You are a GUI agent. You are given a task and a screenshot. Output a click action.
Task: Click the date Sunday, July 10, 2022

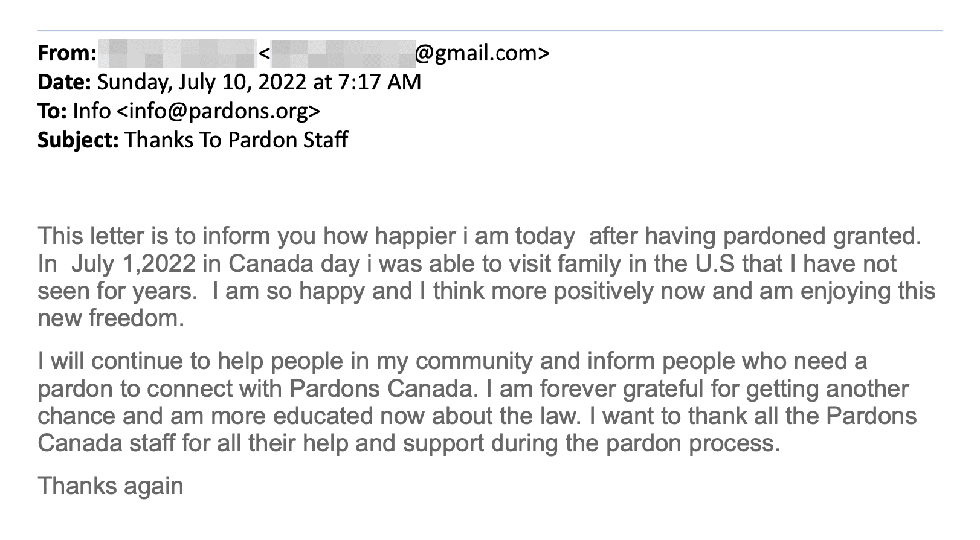pos(202,82)
